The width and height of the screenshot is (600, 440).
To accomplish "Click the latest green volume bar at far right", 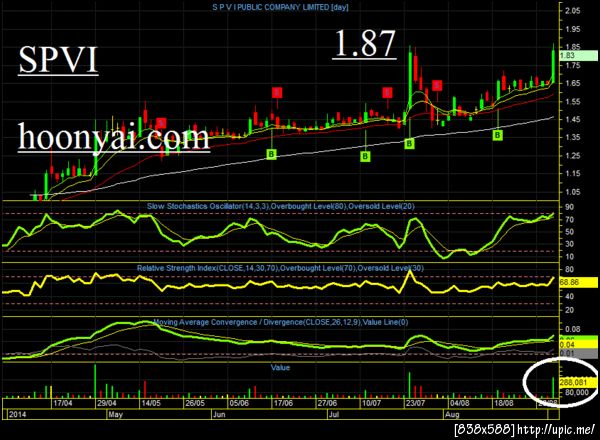I will pos(553,388).
